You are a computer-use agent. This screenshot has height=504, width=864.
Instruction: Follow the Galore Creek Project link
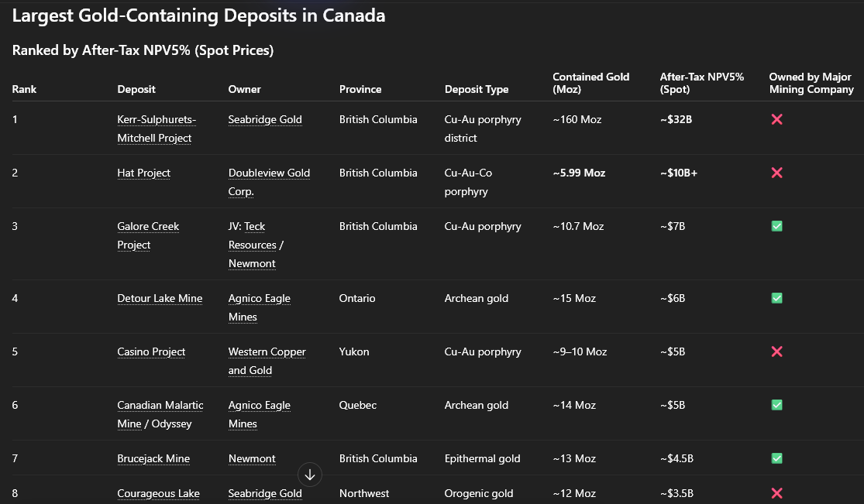[148, 227]
